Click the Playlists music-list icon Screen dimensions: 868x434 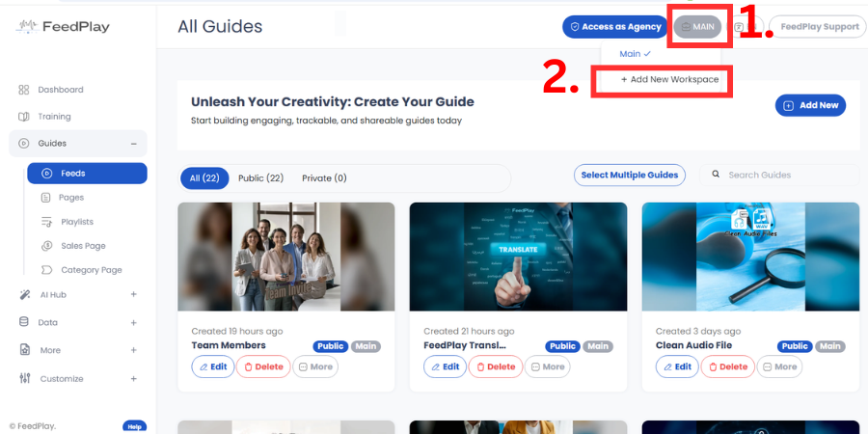[46, 222]
